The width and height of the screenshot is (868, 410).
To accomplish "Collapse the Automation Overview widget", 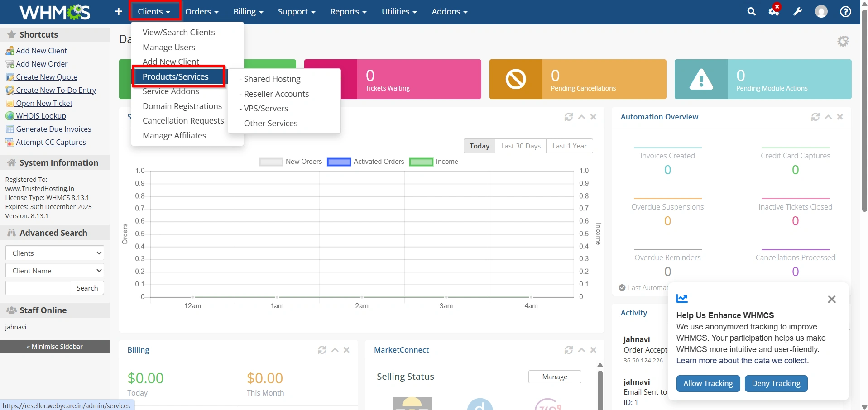I will [828, 117].
